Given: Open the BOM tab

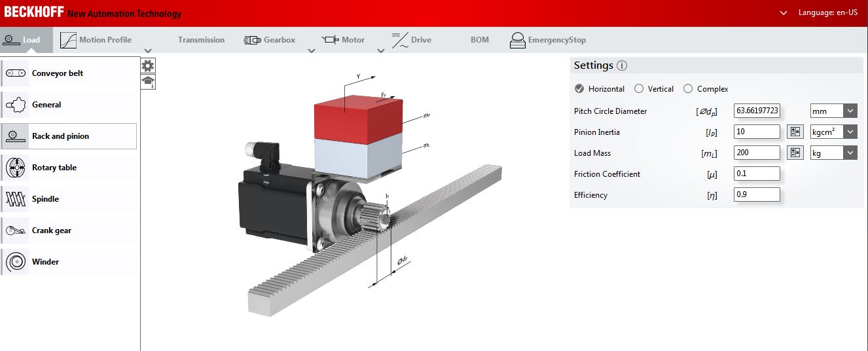Looking at the screenshot, I should coord(480,40).
